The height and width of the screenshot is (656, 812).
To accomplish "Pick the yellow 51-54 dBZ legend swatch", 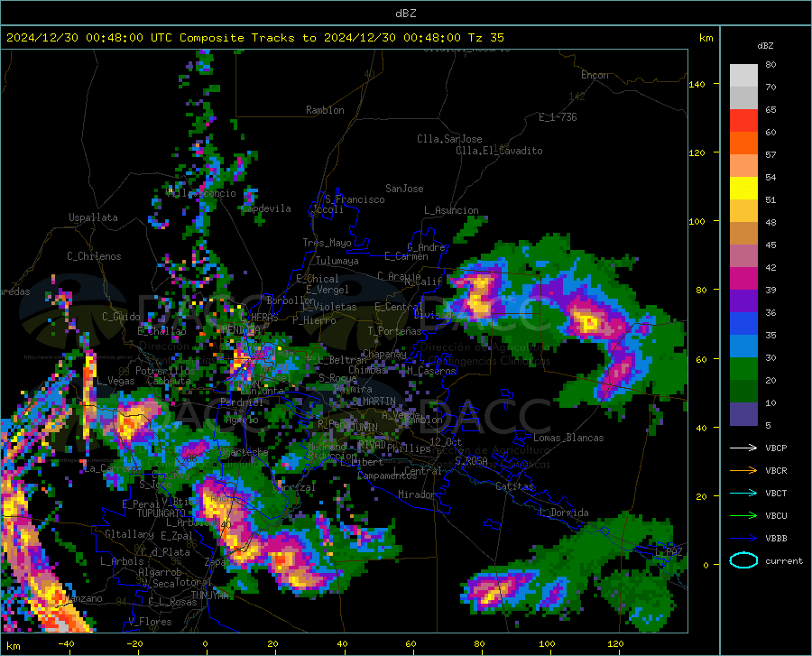I will pos(743,189).
